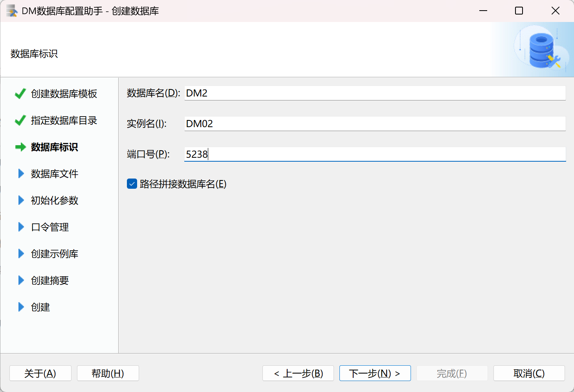Select the 数据库标识 step
574x392 pixels.
[55, 147]
